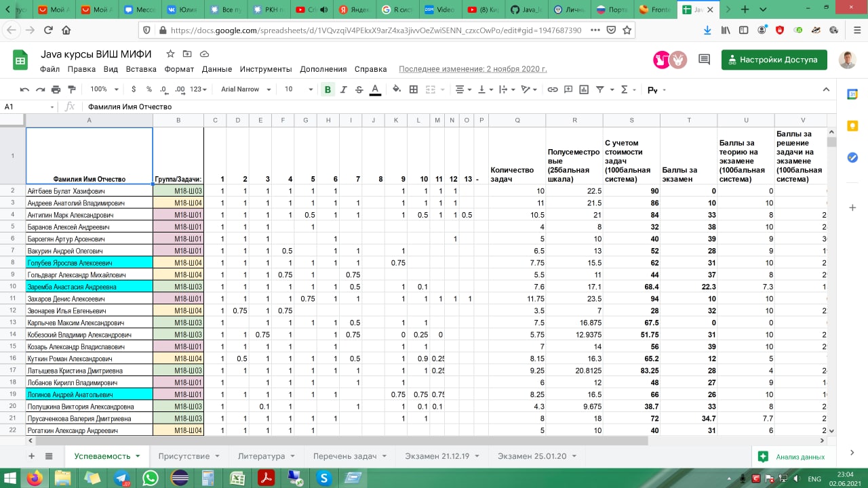
Task: Click the create filter icon
Action: point(600,89)
